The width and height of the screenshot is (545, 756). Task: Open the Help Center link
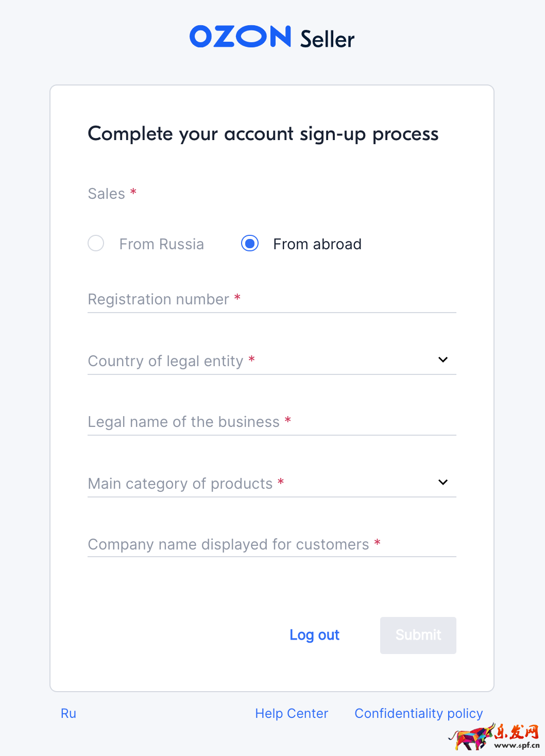click(x=292, y=713)
